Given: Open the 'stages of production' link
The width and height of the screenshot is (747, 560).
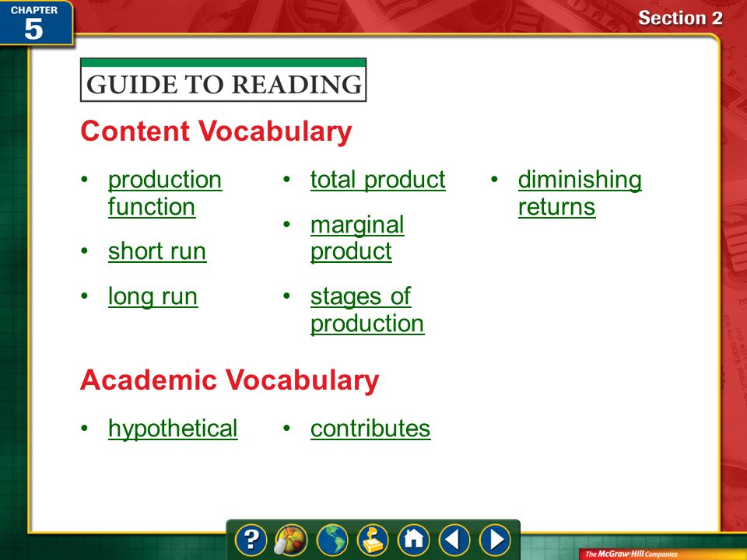Looking at the screenshot, I should click(x=367, y=310).
